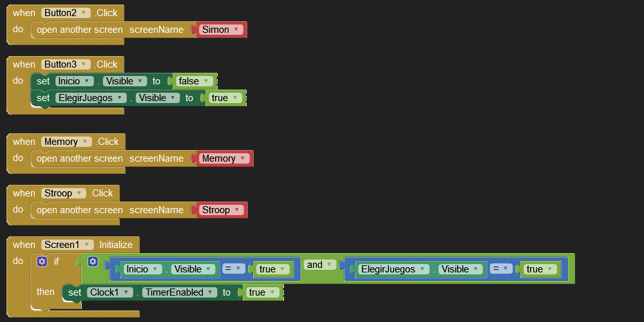Viewport: 644px width, 322px height.
Task: Click the gear mutator icon on the if block
Action: point(42,261)
